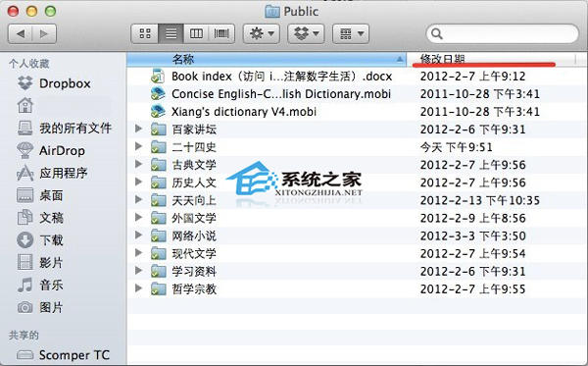Go forward with the right arrow button

(x=44, y=34)
